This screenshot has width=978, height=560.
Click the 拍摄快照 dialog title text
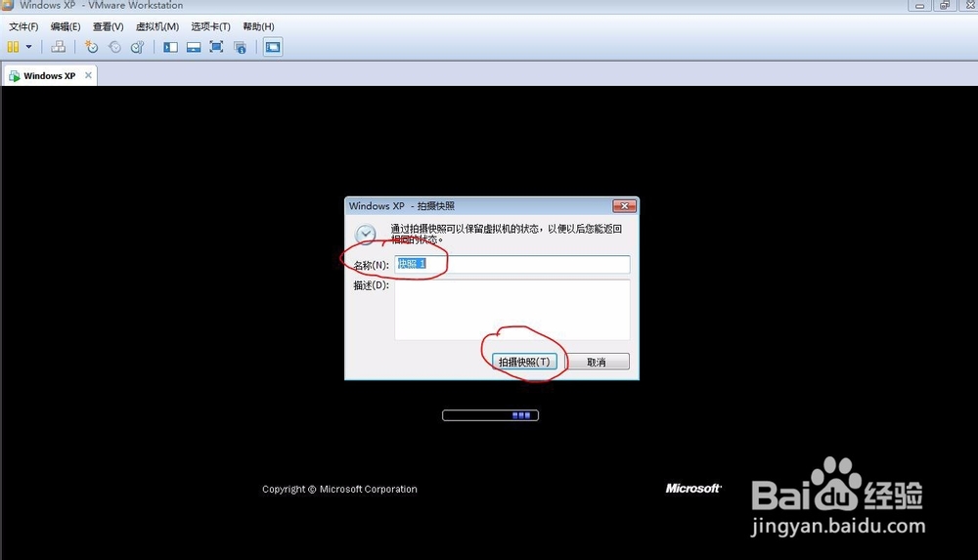tap(402, 206)
